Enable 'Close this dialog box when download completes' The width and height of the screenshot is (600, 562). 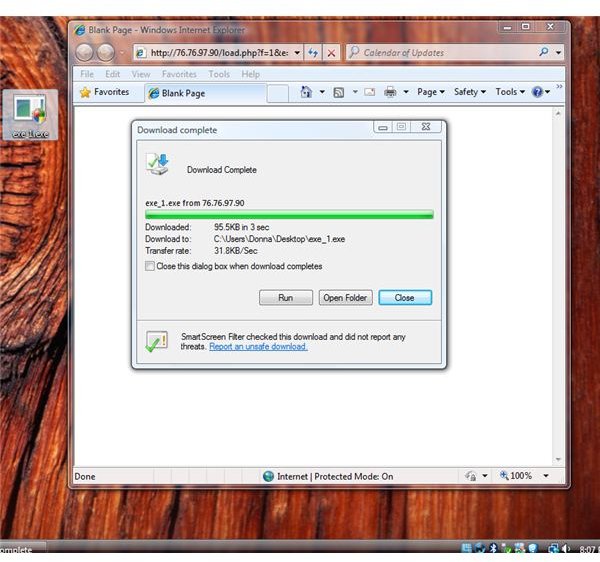pyautogui.click(x=150, y=267)
